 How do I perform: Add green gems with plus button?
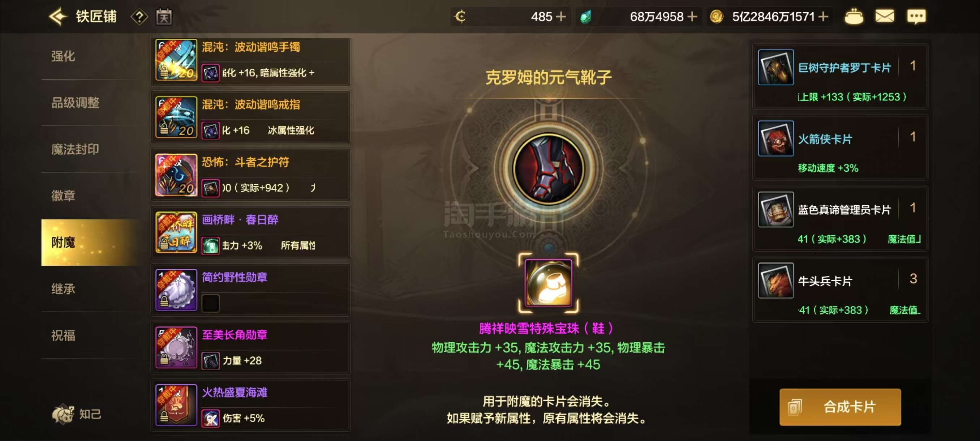tap(692, 17)
